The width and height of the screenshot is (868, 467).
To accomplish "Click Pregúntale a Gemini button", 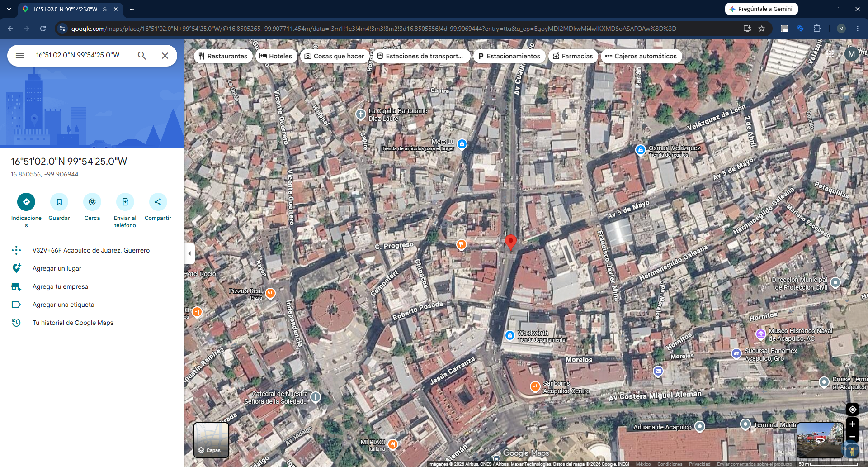I will pyautogui.click(x=761, y=9).
